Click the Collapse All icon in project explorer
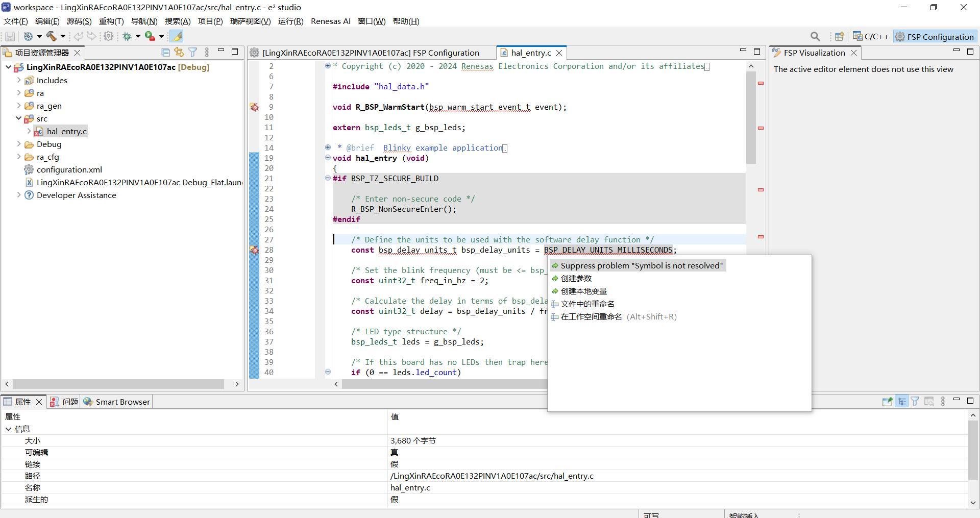 (165, 53)
